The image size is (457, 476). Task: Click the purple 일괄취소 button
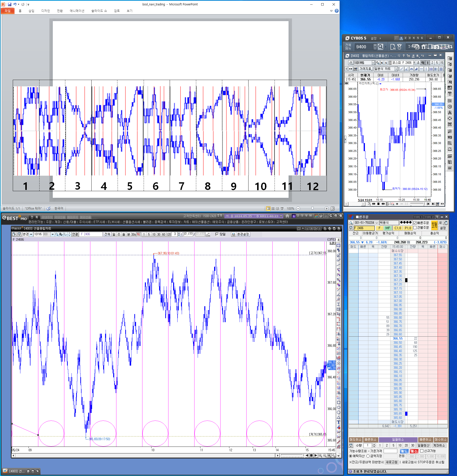398,439
